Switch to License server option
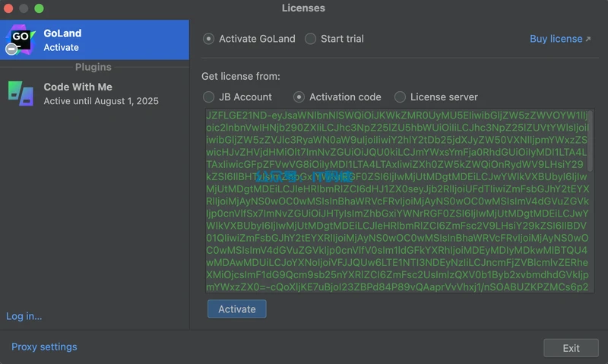Image resolution: width=608 pixels, height=364 pixels. tap(400, 97)
